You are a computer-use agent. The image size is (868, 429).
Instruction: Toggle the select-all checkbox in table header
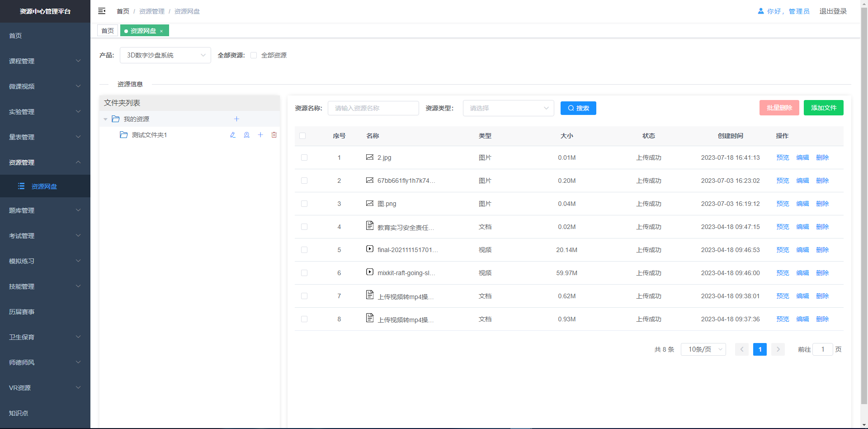[x=302, y=136]
